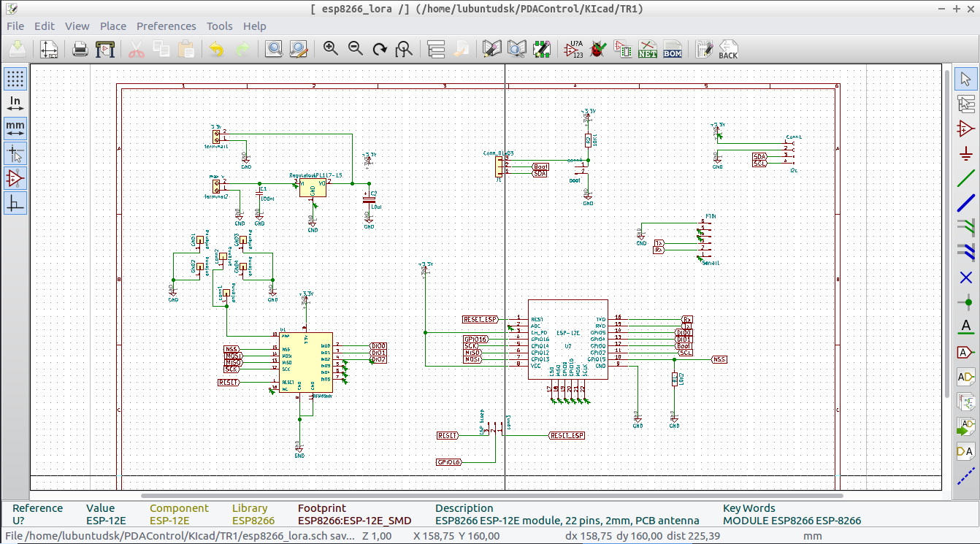Click the 'ESP8266:ESP-12E_SMD' footprint text
This screenshot has height=544, width=980.
coord(354,521)
